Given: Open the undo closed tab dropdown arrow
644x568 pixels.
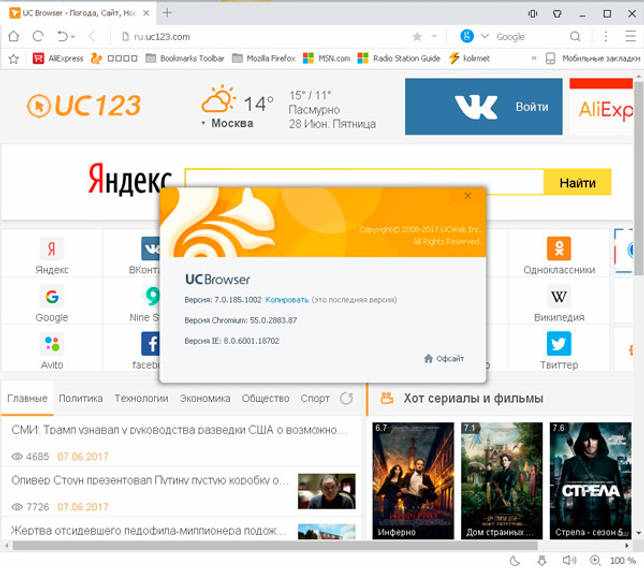Looking at the screenshot, I should [x=73, y=37].
